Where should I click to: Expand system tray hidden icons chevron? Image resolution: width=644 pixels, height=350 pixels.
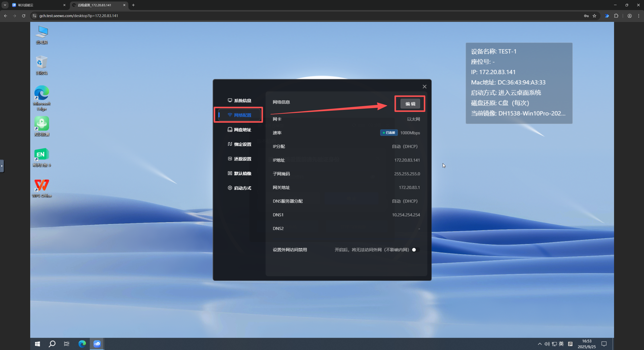point(540,344)
